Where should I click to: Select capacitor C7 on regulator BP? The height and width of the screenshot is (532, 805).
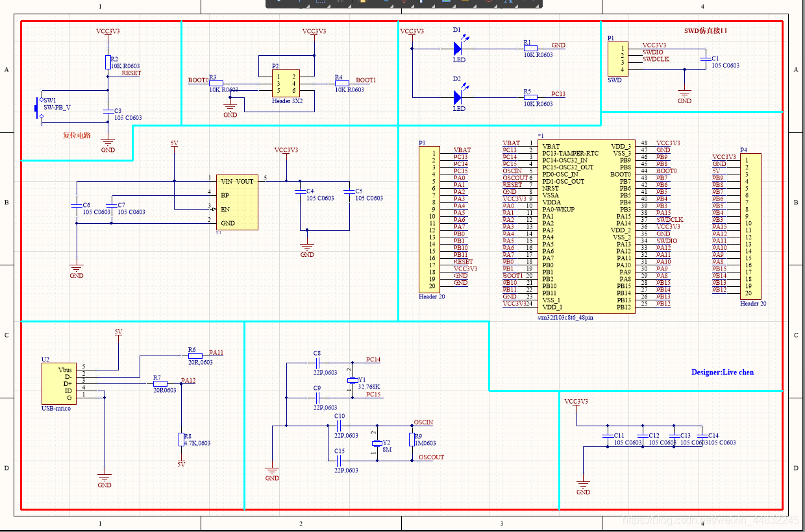click(x=112, y=205)
